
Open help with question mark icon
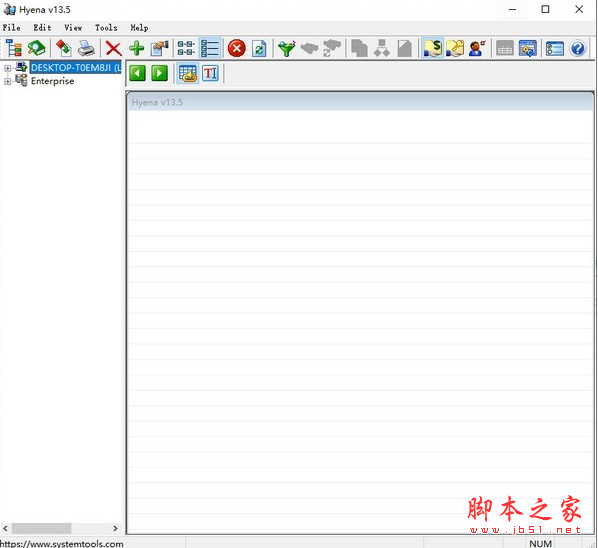coord(578,48)
